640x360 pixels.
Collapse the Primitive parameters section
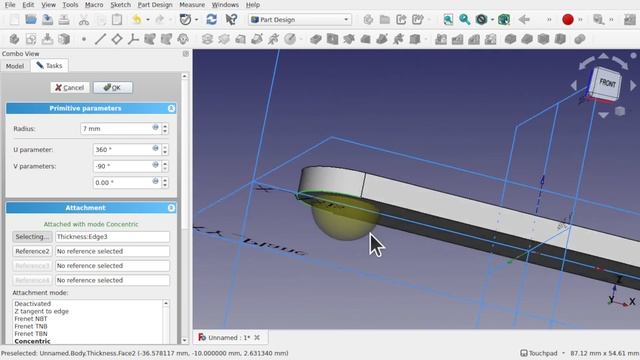(x=171, y=108)
